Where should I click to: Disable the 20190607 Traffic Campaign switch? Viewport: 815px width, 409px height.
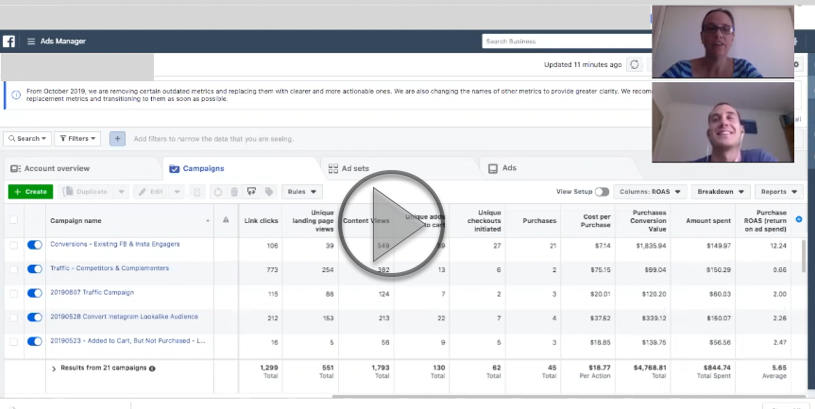click(36, 293)
